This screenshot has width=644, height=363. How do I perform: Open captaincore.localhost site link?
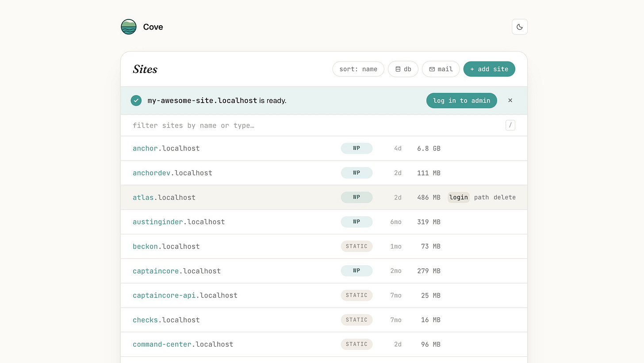[176, 271]
